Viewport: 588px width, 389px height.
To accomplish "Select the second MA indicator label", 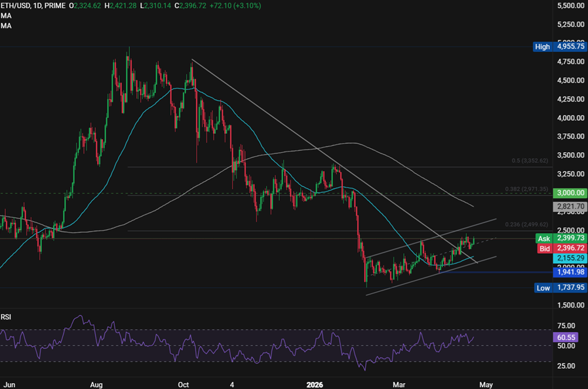I will pos(5,26).
